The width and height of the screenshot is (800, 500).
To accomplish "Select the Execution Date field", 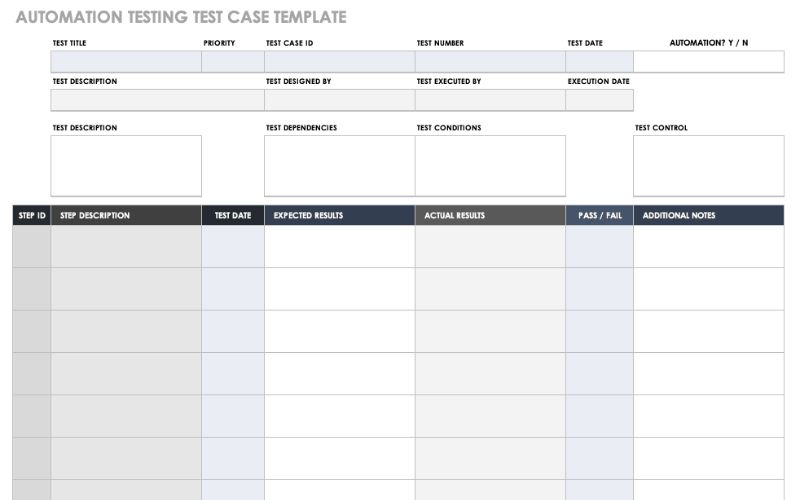I will pos(599,100).
